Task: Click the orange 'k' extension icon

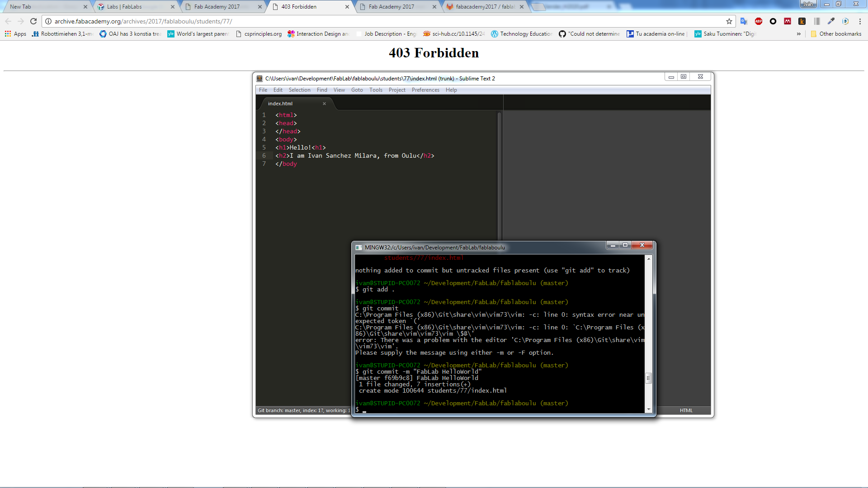Action: point(802,21)
